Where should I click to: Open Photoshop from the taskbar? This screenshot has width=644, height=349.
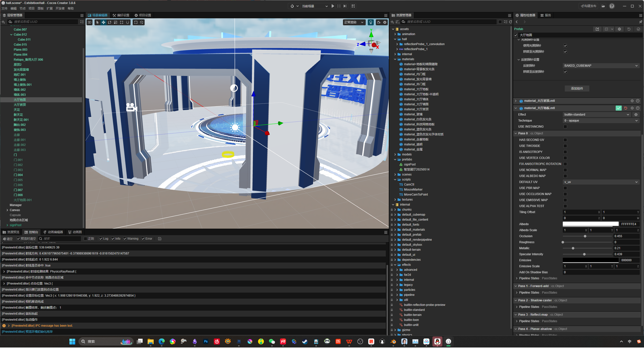point(206,341)
